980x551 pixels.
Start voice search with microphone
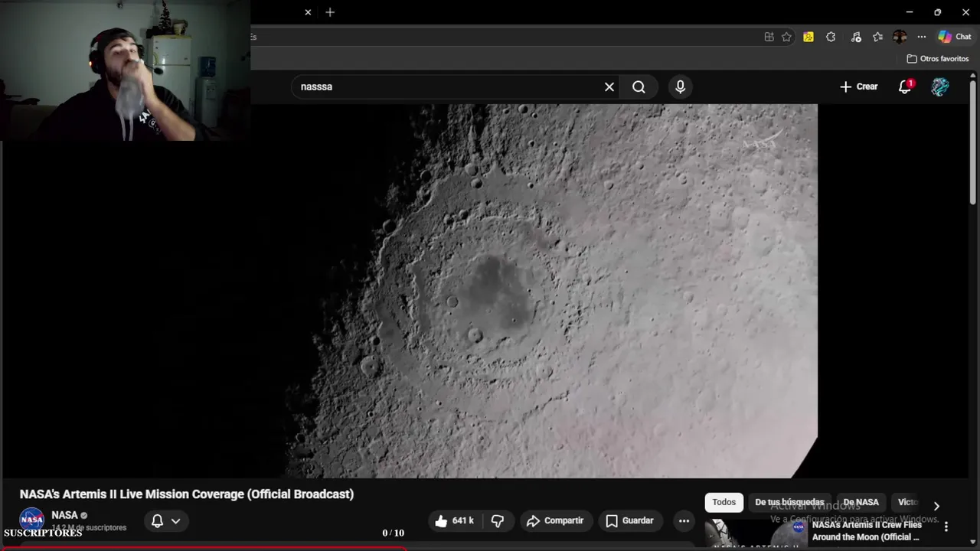point(680,86)
